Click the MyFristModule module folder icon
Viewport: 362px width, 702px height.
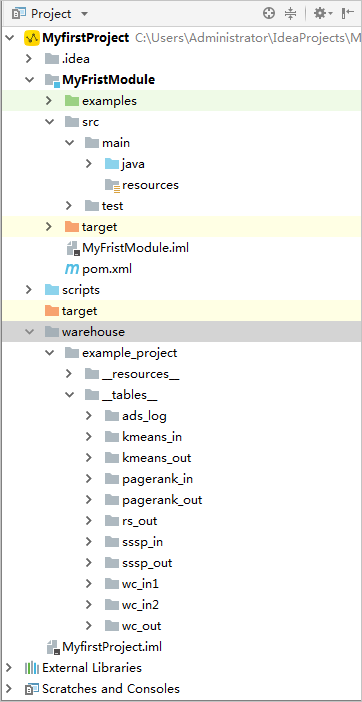pyautogui.click(x=52, y=80)
